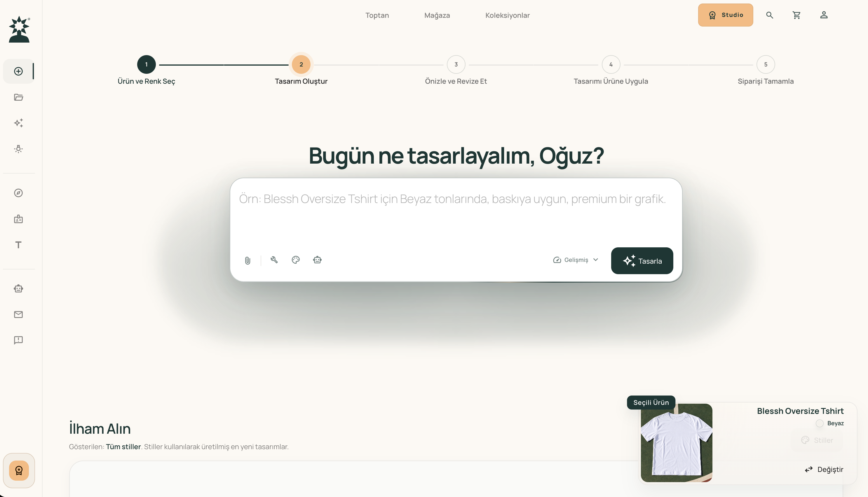Open the user account icon
The width and height of the screenshot is (868, 497).
click(x=824, y=15)
